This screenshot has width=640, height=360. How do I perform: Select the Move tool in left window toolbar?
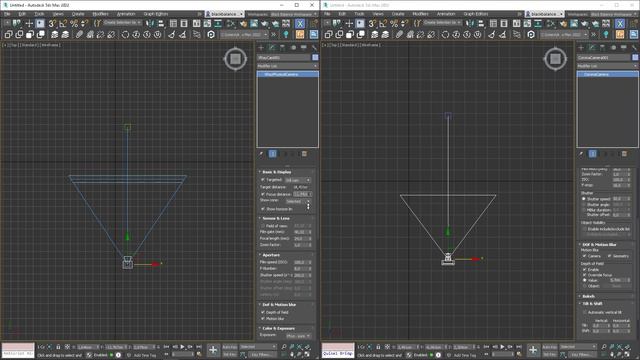(29, 24)
